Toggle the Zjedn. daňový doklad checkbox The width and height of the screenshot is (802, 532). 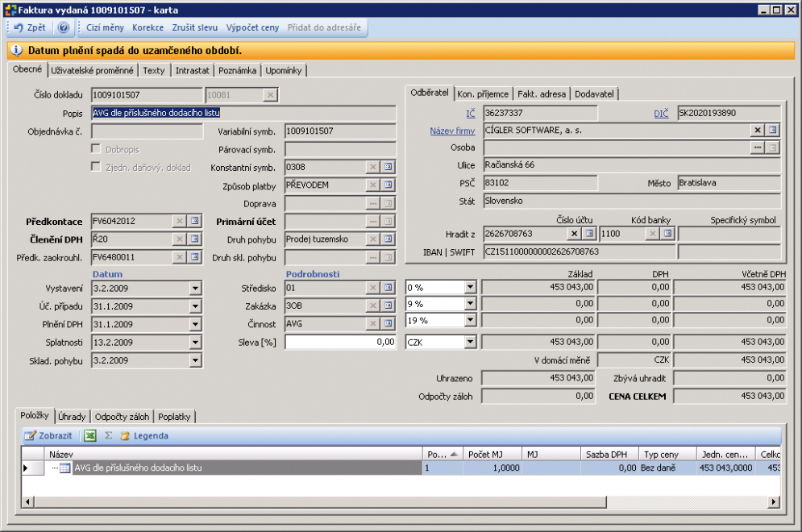pyautogui.click(x=96, y=167)
